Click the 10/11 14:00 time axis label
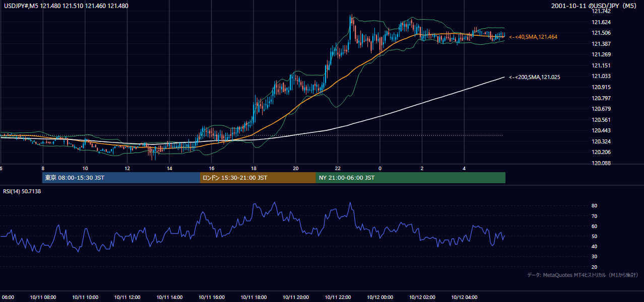Viewport: 644px width, 302px height. point(169,297)
